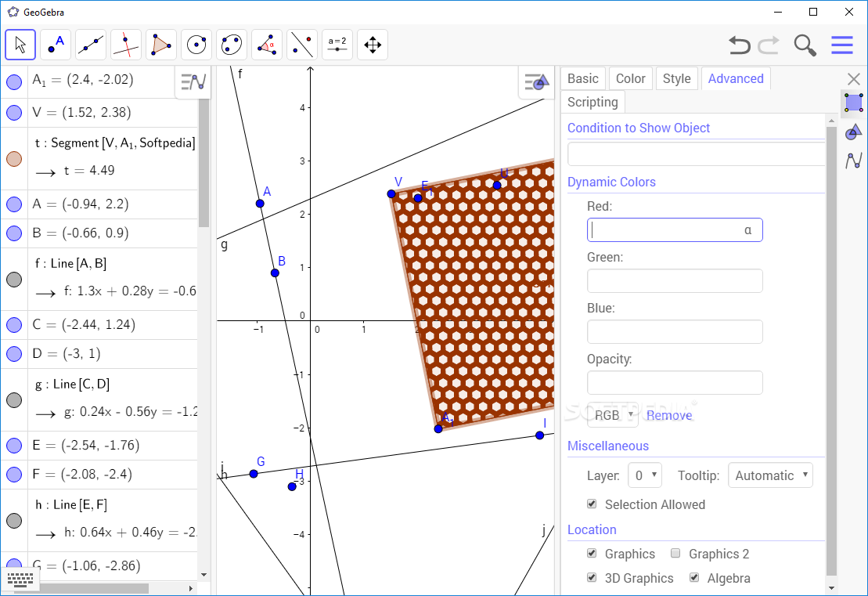
Task: Focus the Blue color input field
Action: coord(675,332)
